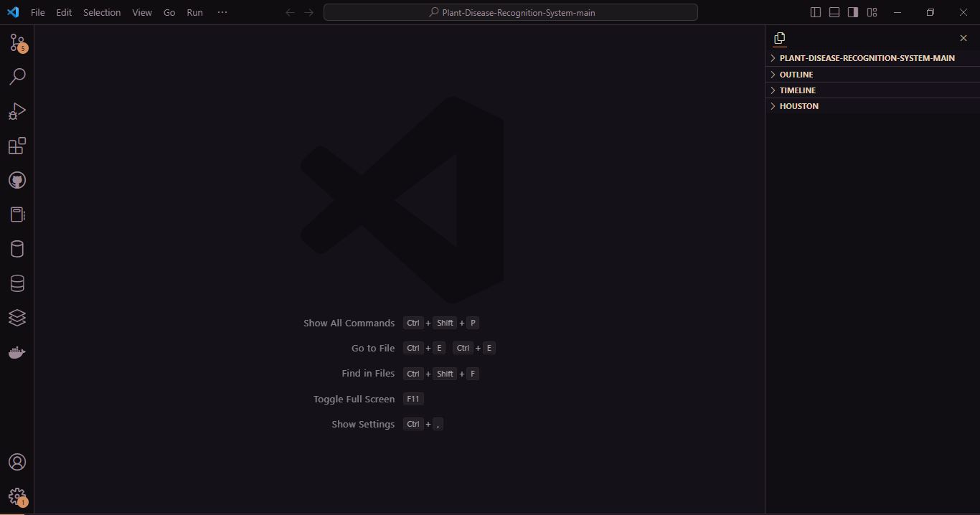Open the Run menu
This screenshot has height=515, width=980.
194,12
